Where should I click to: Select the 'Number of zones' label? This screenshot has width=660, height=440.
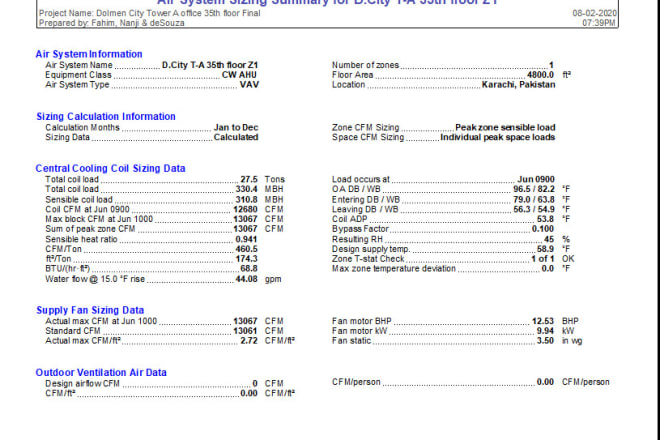[365, 65]
